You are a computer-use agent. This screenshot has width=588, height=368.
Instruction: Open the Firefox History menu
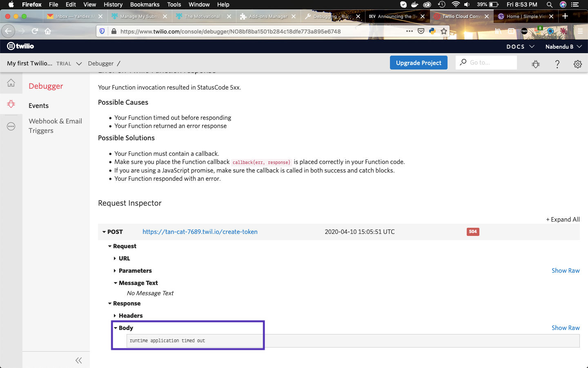pos(113,4)
